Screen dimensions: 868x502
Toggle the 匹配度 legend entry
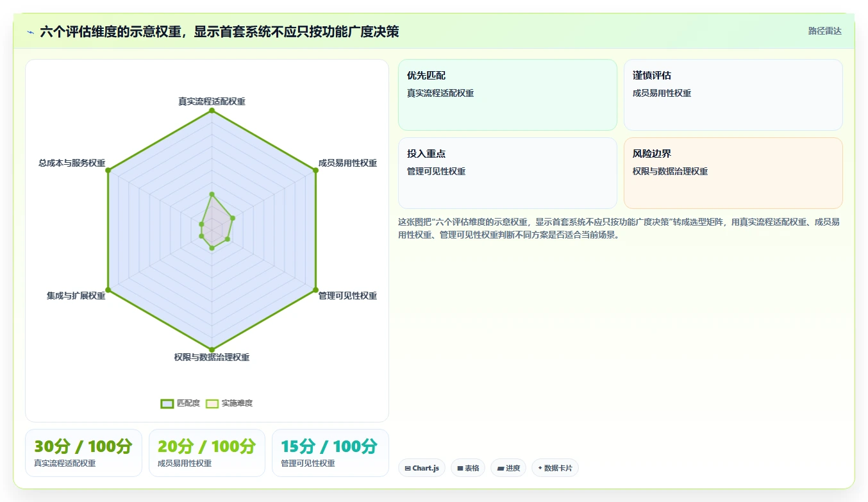coord(180,403)
